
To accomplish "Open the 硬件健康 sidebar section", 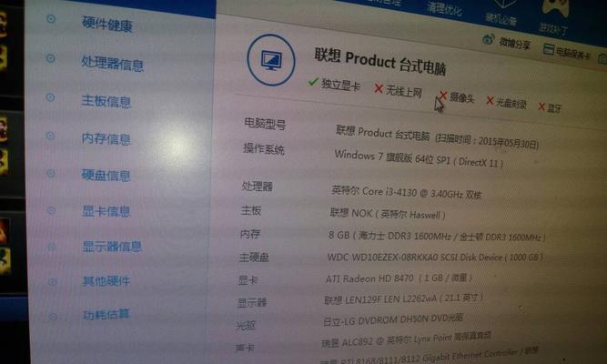I will tap(106, 25).
